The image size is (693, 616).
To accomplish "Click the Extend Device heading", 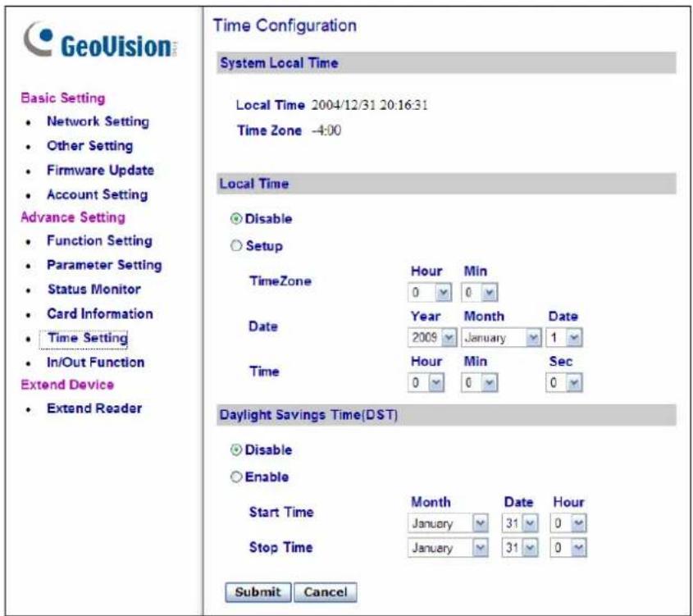I will click(x=67, y=385).
